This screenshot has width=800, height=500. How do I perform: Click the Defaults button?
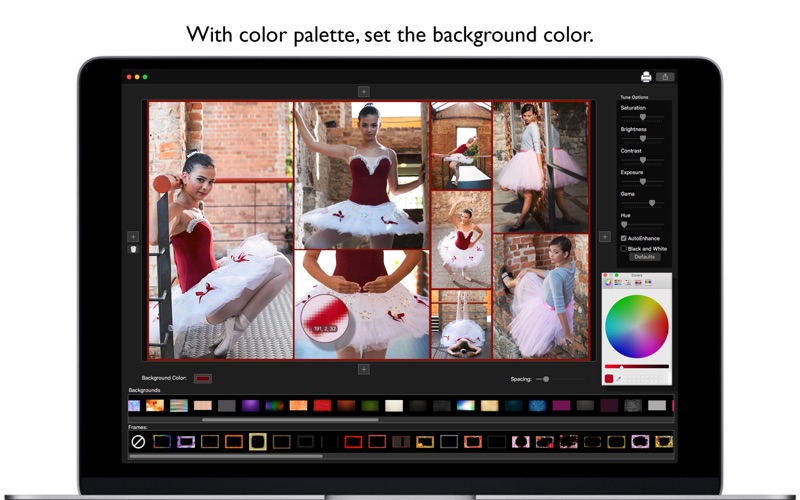pos(644,257)
